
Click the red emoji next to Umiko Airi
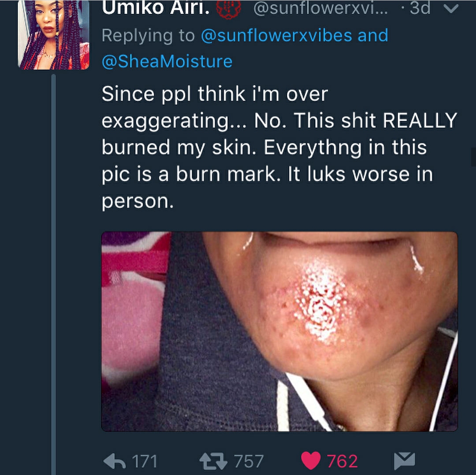click(228, 8)
